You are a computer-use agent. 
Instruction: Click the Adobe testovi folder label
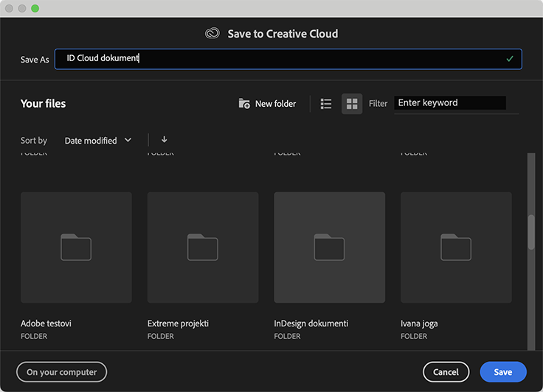click(46, 323)
